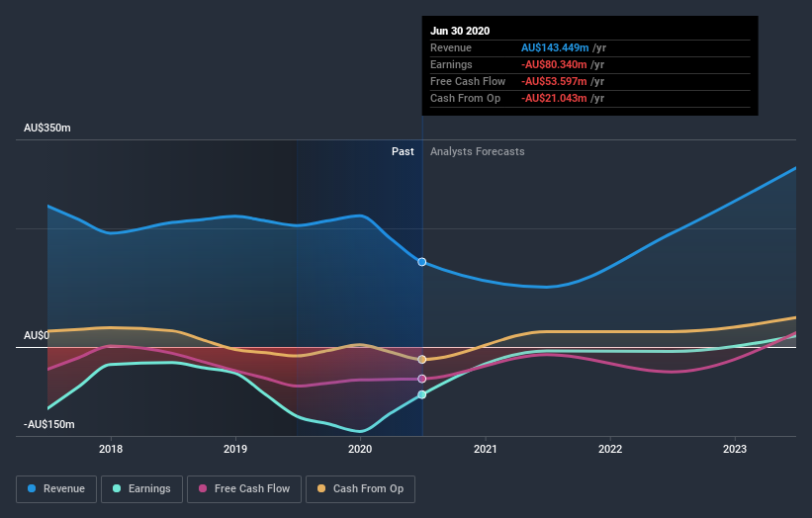This screenshot has height=518, width=812.
Task: Toggle the Cash From Op legend button
Action: [360, 489]
